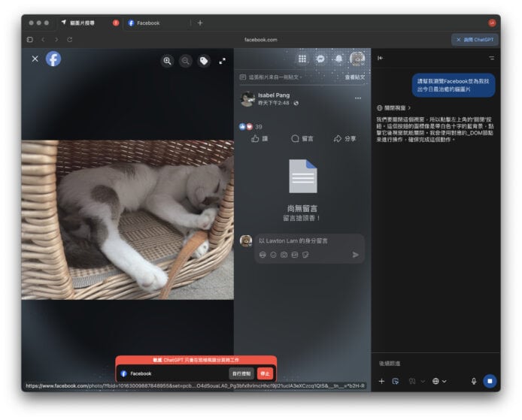This screenshot has width=522, height=420.
Task: Enter fullscreen photo view
Action: pyautogui.click(x=222, y=61)
